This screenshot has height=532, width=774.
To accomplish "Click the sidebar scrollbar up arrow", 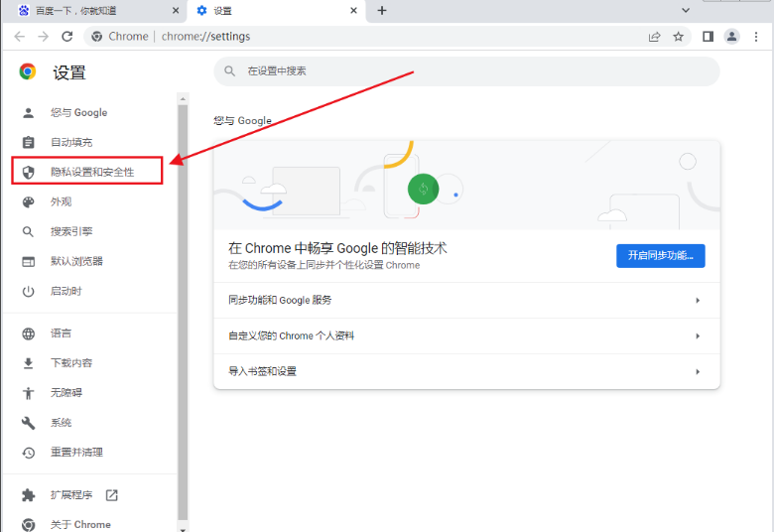I will click(x=184, y=99).
